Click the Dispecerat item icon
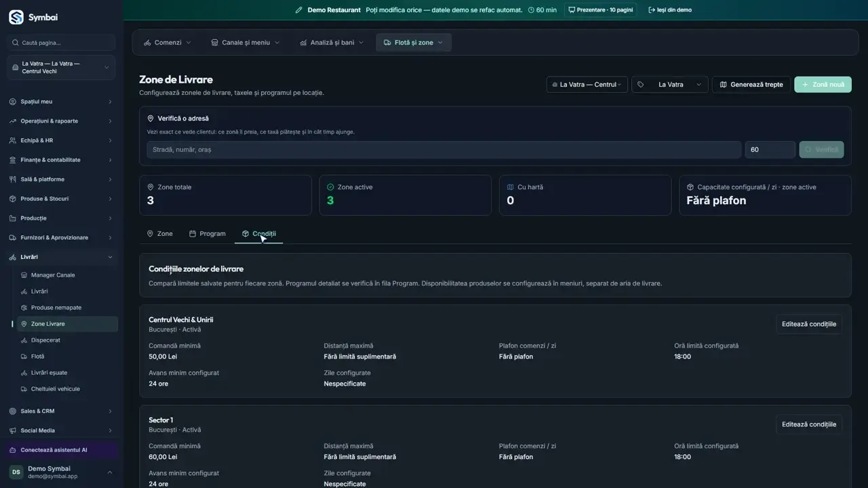Screen dimensions: 868x488 (24, 340)
